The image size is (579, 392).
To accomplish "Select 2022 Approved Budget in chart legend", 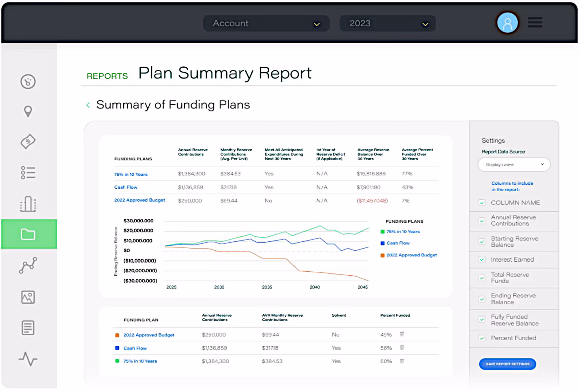I will tap(412, 255).
